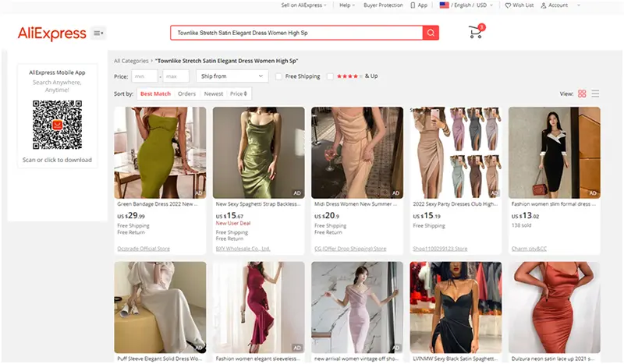
Task: Click the four-star rating icons
Action: [x=349, y=76]
